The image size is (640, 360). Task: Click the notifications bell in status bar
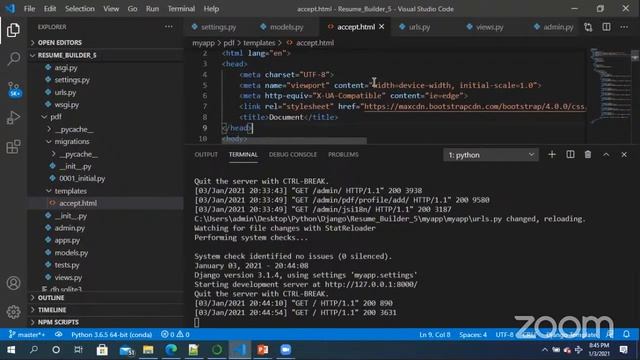coord(627,334)
